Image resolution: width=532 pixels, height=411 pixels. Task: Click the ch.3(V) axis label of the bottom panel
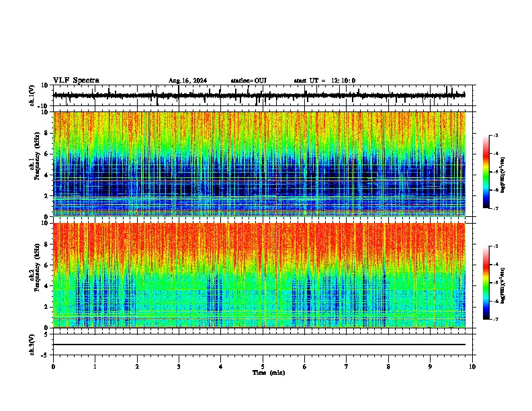(x=32, y=345)
